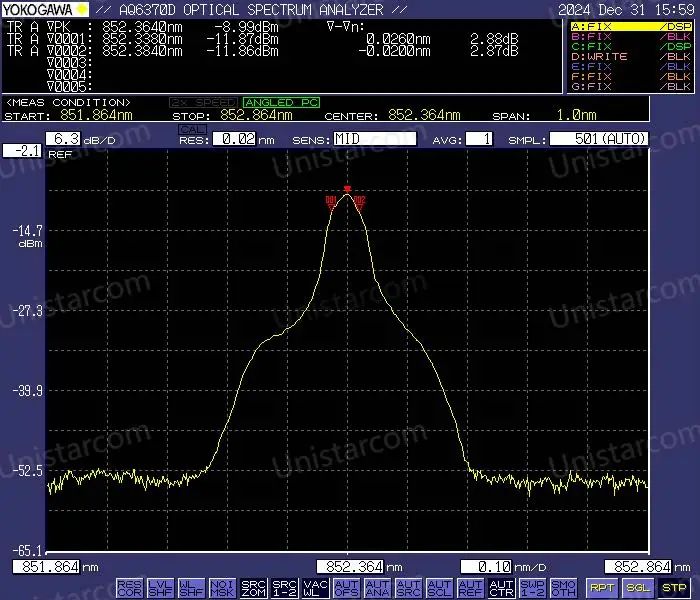The width and height of the screenshot is (700, 600).
Task: Edit the 852.364 nm center wavelength field
Action: pos(350,567)
